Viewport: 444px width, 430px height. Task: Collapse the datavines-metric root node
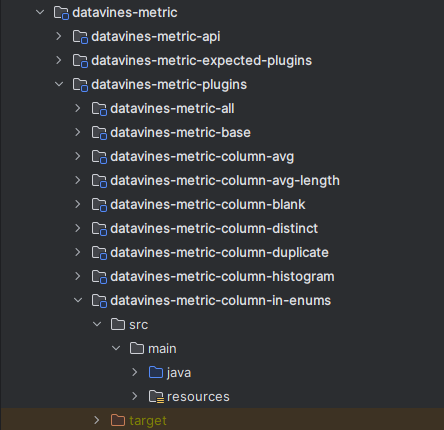coord(40,12)
